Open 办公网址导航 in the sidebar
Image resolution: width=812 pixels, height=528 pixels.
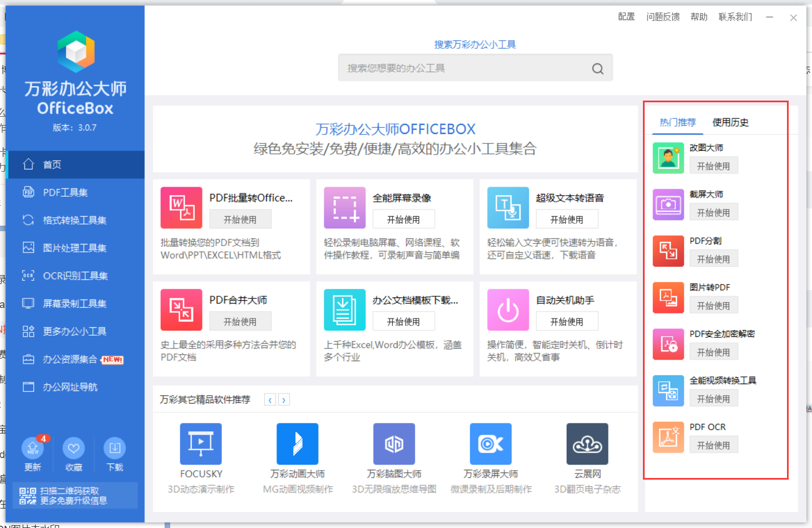[75, 387]
